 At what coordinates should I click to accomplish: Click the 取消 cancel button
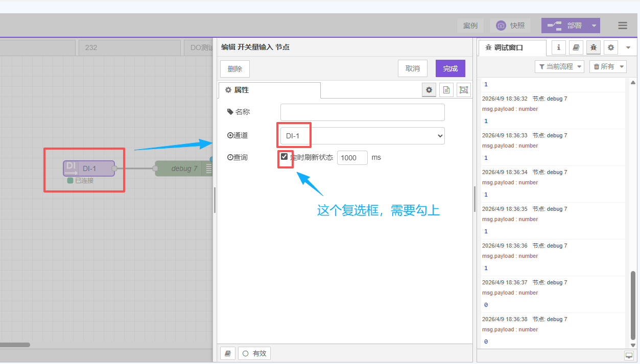click(412, 68)
